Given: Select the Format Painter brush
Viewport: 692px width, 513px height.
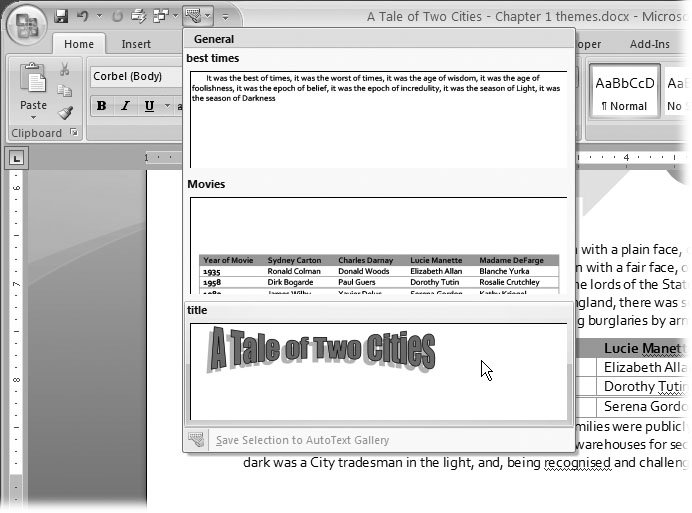Looking at the screenshot, I should [x=64, y=113].
